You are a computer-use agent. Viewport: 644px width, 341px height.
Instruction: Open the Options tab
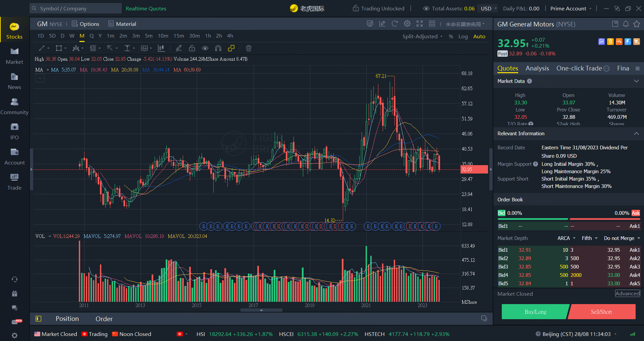point(86,24)
